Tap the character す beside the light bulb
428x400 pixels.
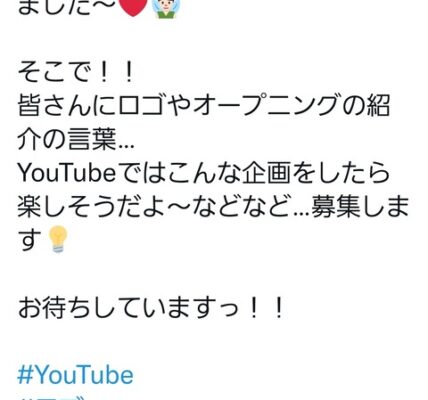30,239
